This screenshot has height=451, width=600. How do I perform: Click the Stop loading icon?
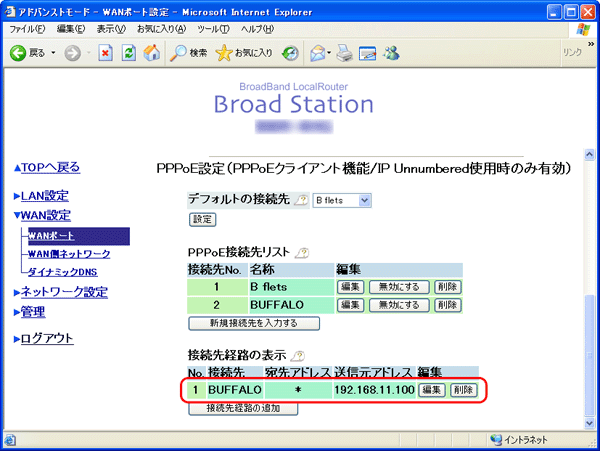point(105,53)
